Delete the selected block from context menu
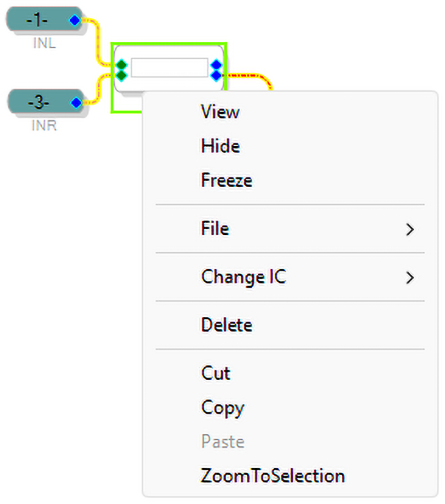The width and height of the screenshot is (445, 504). 227,325
